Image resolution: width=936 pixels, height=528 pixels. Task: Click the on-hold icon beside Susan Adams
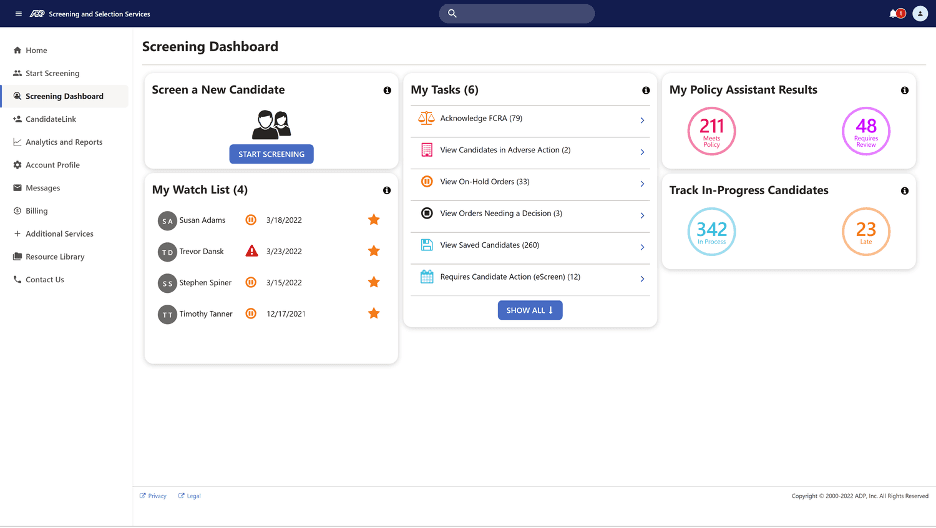tap(251, 220)
